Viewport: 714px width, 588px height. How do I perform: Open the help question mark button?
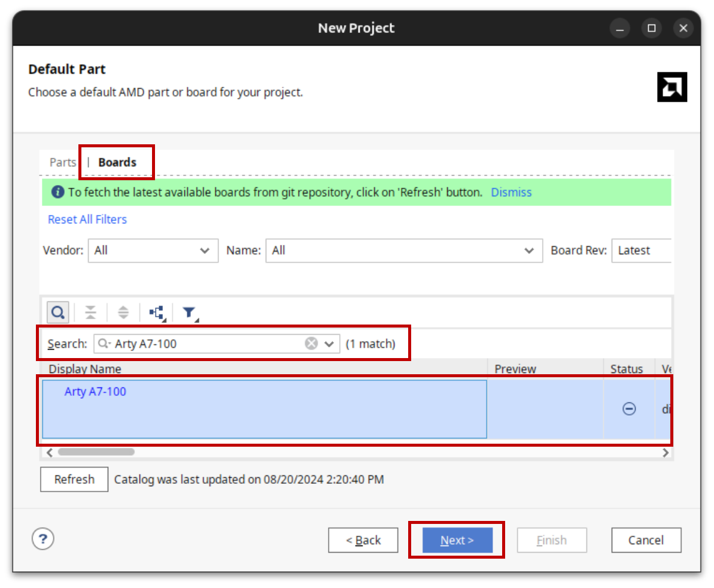tap(43, 539)
